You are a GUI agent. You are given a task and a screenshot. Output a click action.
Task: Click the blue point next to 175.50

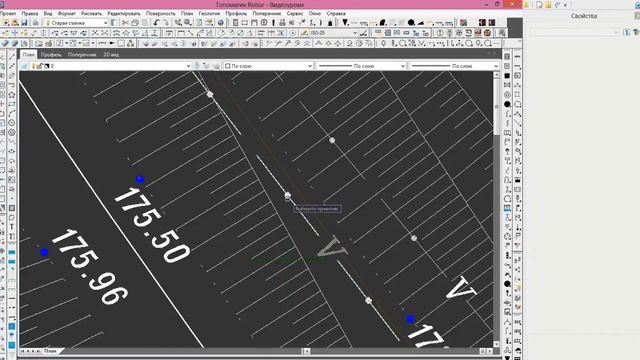point(140,180)
